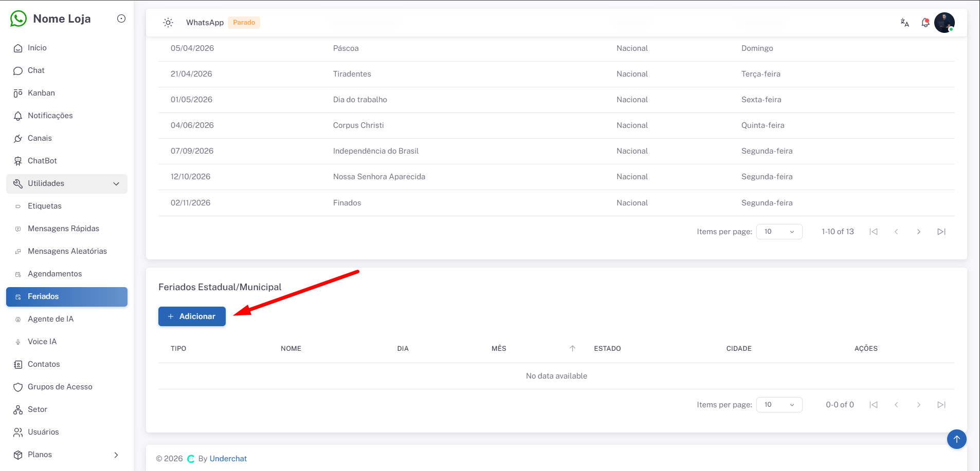Open Chat in the sidebar

pyautogui.click(x=67, y=70)
